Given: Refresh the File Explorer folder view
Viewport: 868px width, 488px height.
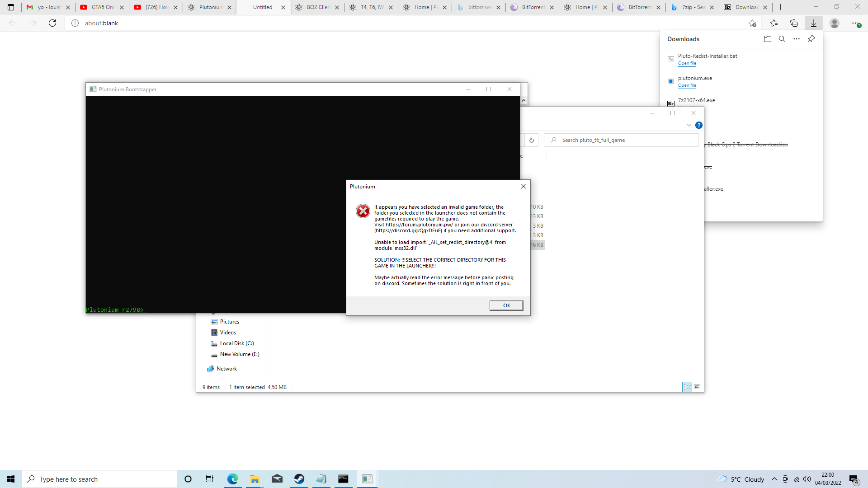Looking at the screenshot, I should tap(532, 140).
